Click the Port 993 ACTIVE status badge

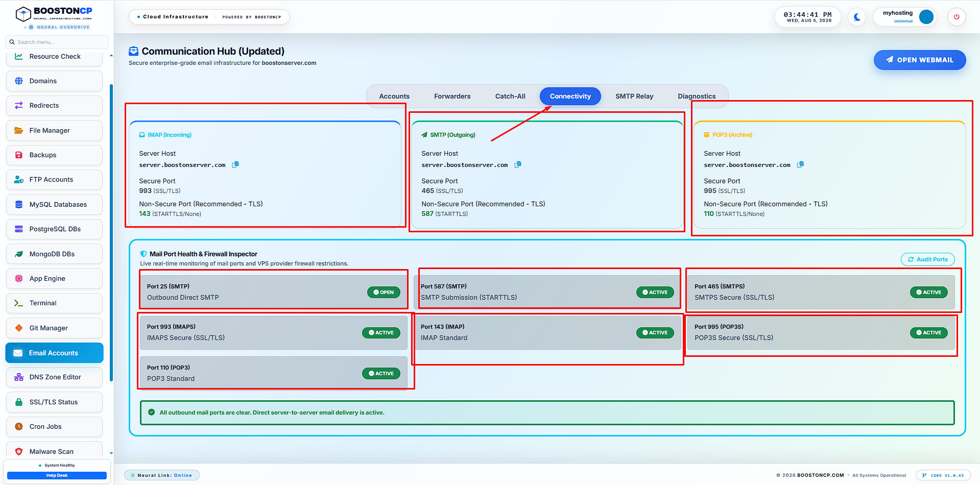pyautogui.click(x=381, y=332)
